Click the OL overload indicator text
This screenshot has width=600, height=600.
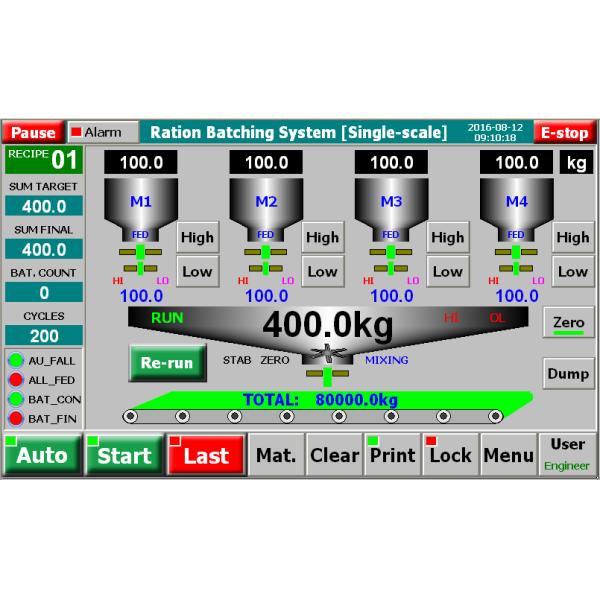click(497, 318)
